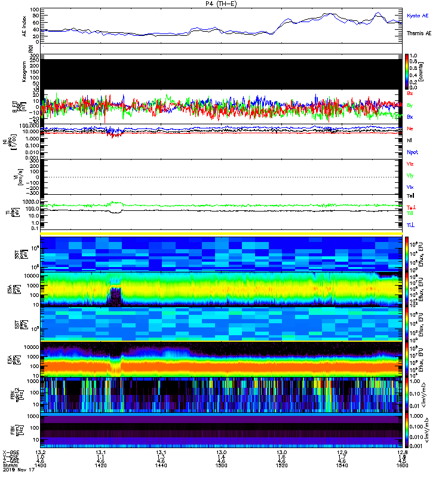The height and width of the screenshot is (478, 448).
Task: Click the red Bz legend label
Action: tap(410, 93)
